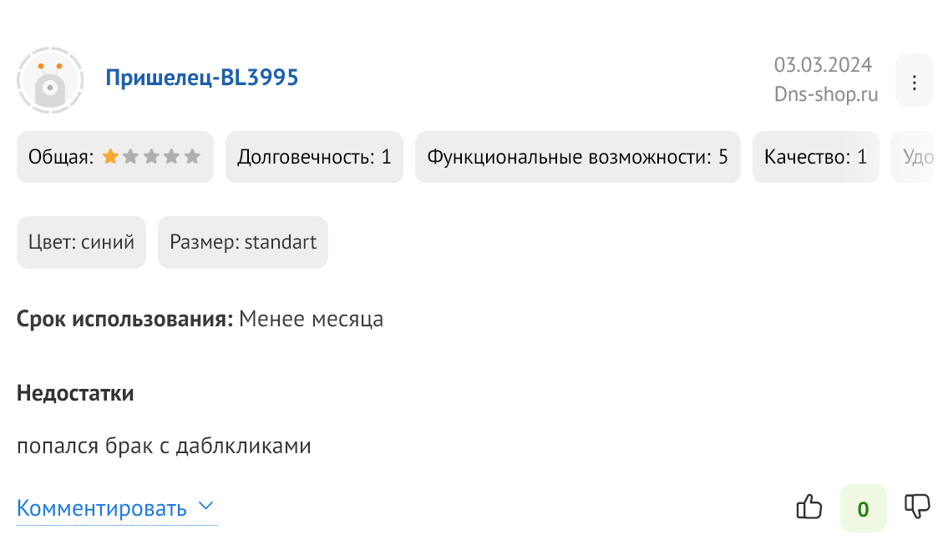Click the alien robot avatar image
This screenshot has height=560, width=948.
click(x=50, y=80)
